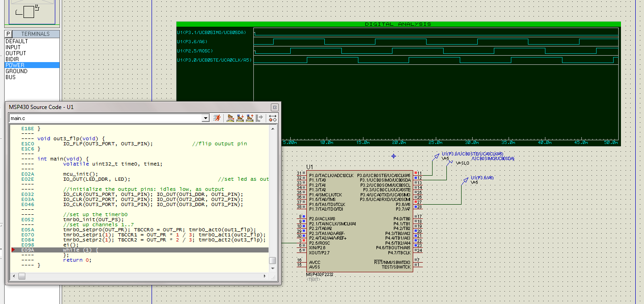Open the main.c source file dropdown
Image resolution: width=644 pixels, height=304 pixels.
pos(205,119)
